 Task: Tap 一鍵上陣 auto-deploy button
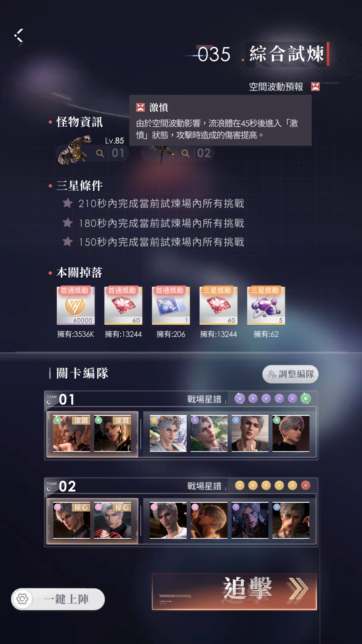tap(58, 599)
